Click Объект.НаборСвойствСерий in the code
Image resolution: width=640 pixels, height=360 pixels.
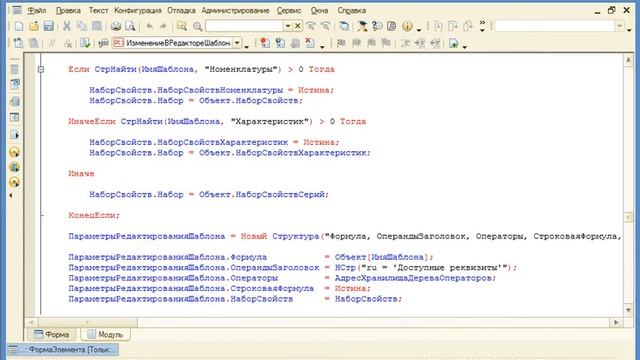tap(262, 195)
